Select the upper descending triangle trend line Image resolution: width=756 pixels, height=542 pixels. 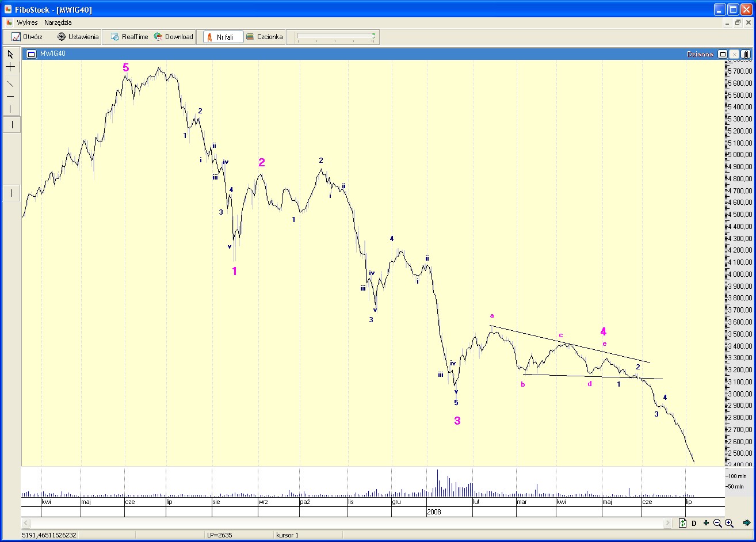570,344
